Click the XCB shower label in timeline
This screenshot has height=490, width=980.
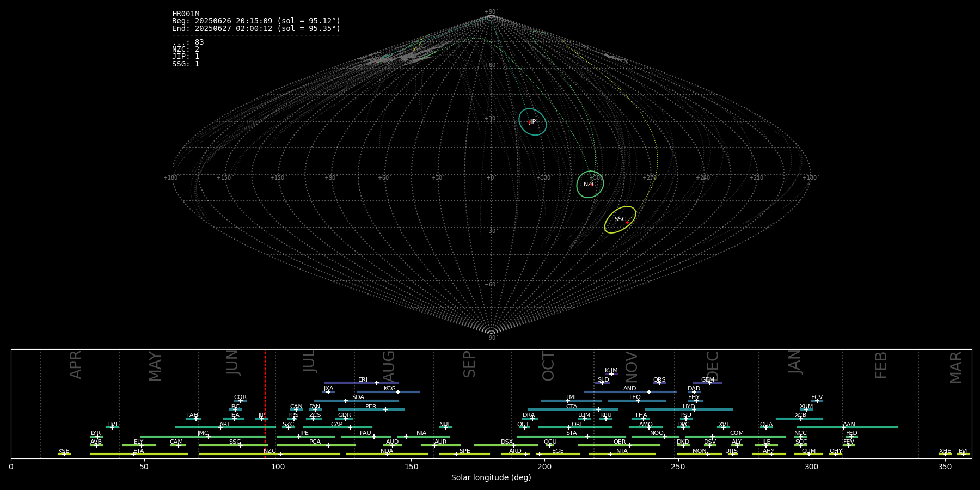click(x=800, y=415)
